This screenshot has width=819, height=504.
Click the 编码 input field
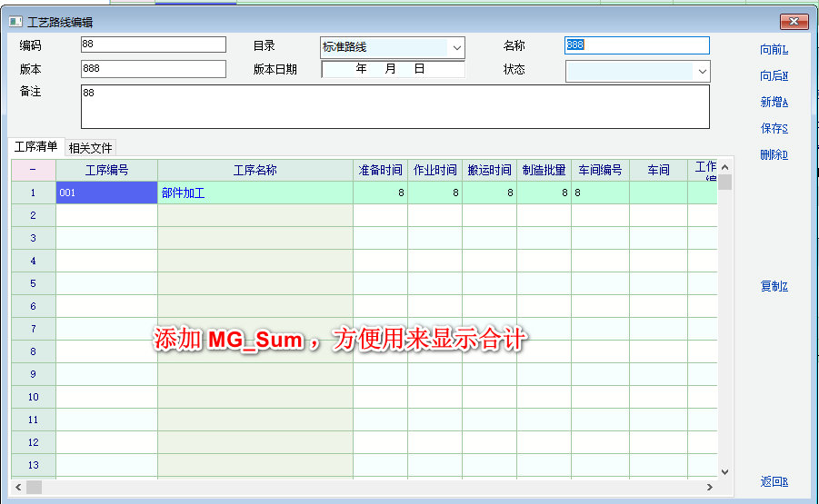(153, 44)
